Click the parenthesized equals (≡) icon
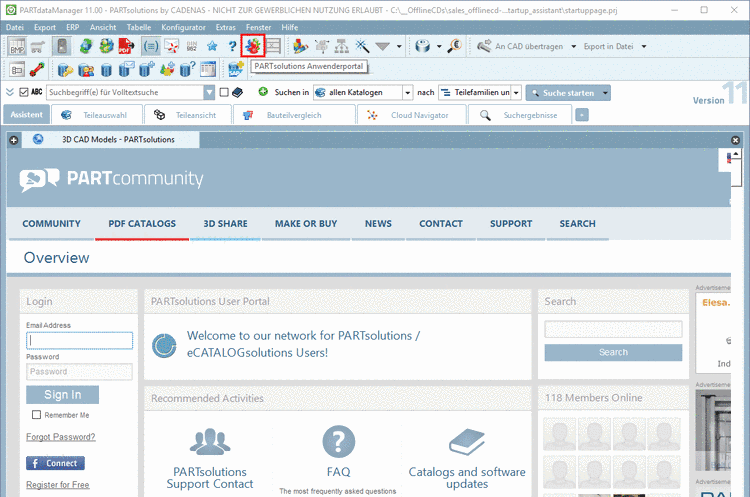The width and height of the screenshot is (750, 497). pyautogui.click(x=151, y=46)
